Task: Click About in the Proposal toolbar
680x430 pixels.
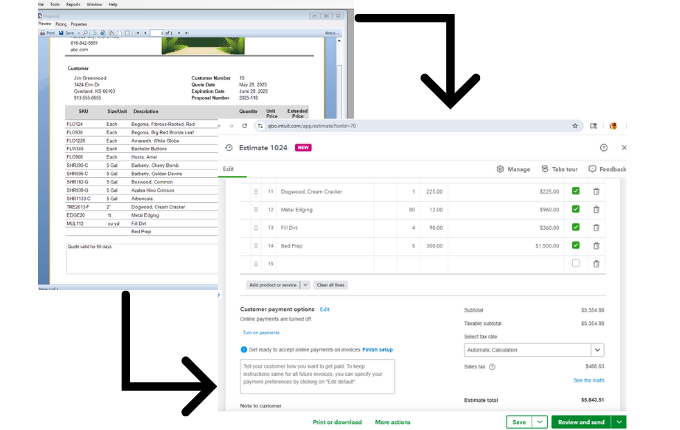Action: coord(331,33)
